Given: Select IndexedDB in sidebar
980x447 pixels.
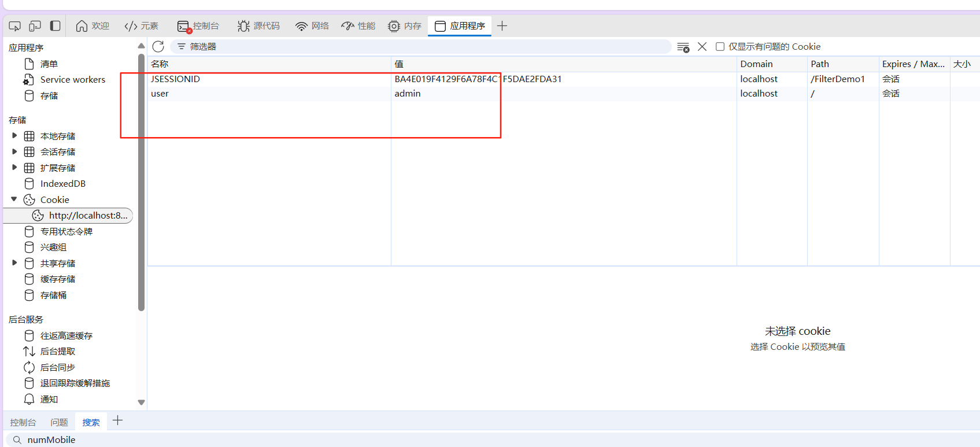Looking at the screenshot, I should click(63, 184).
